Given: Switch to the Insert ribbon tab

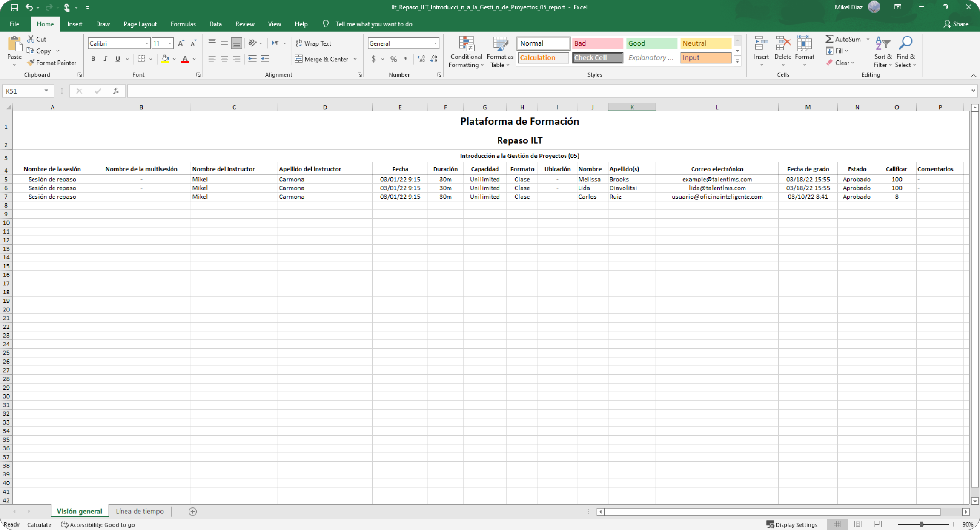Looking at the screenshot, I should coord(75,24).
